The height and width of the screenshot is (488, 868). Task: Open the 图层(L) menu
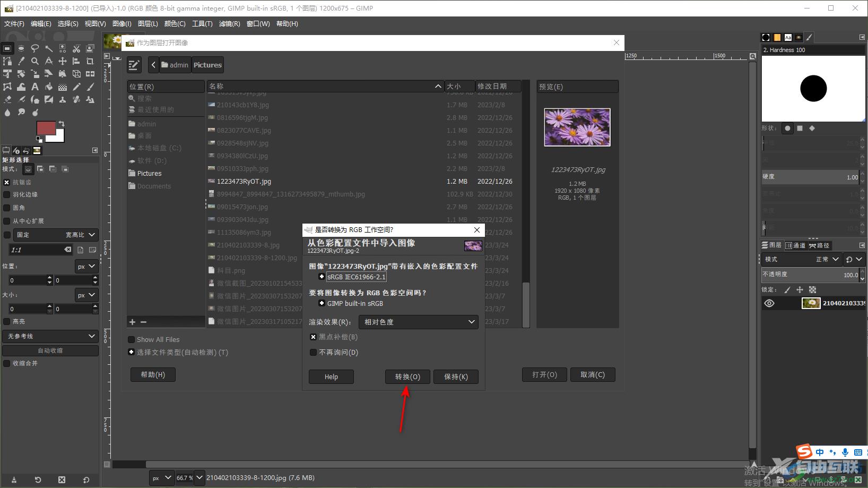pyautogui.click(x=148, y=24)
